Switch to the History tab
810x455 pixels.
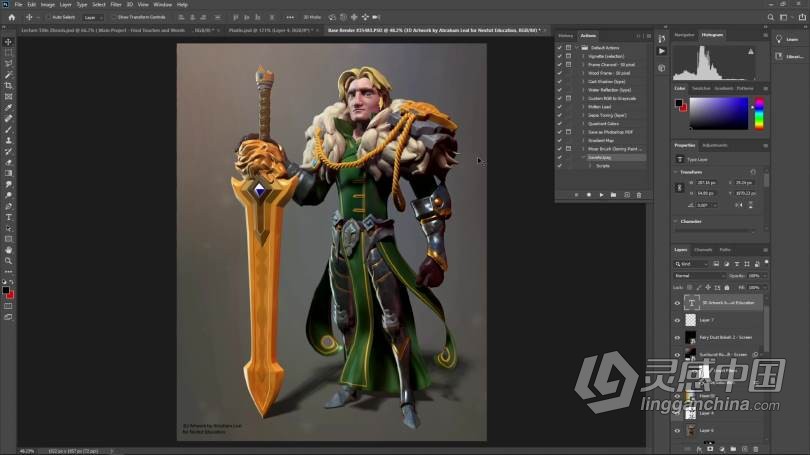[566, 36]
